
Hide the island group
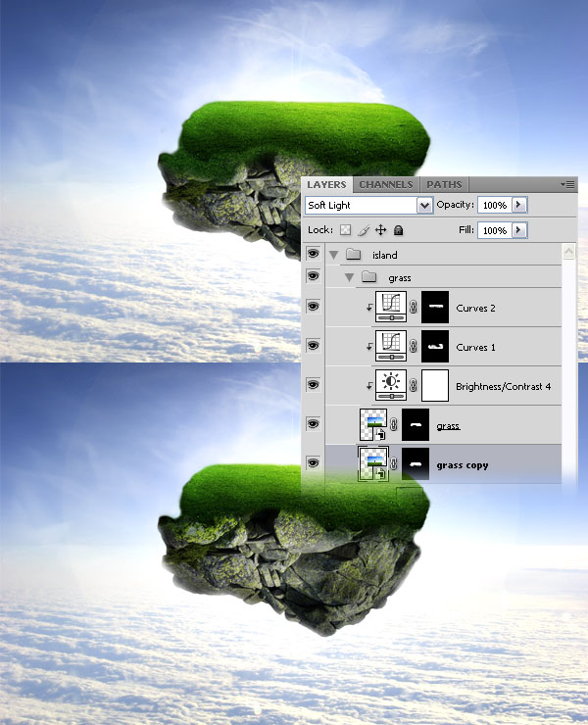click(x=314, y=254)
